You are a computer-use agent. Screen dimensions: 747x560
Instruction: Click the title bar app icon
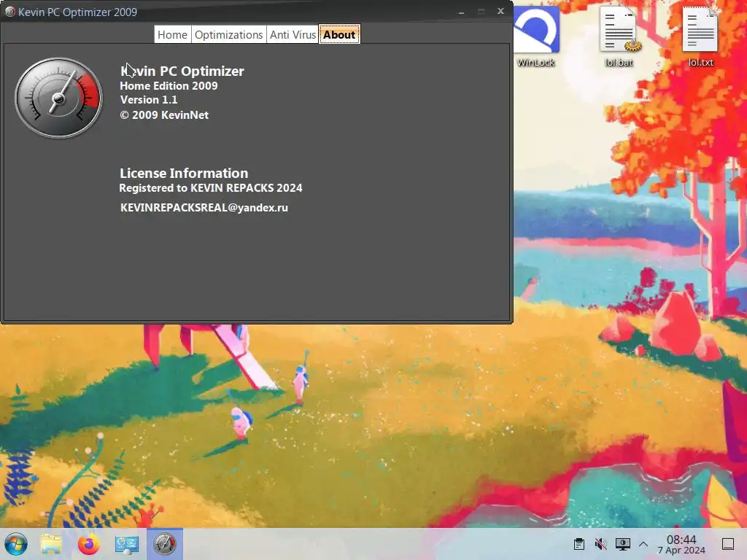[x=9, y=12]
